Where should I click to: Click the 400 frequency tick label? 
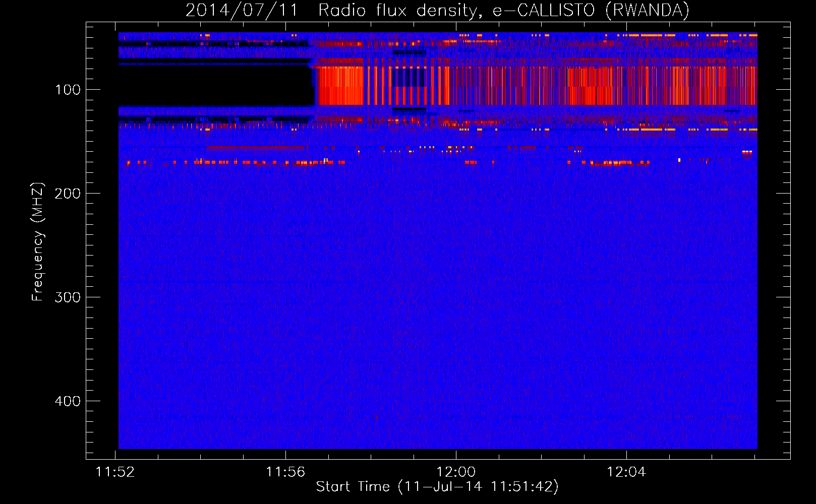tap(68, 401)
